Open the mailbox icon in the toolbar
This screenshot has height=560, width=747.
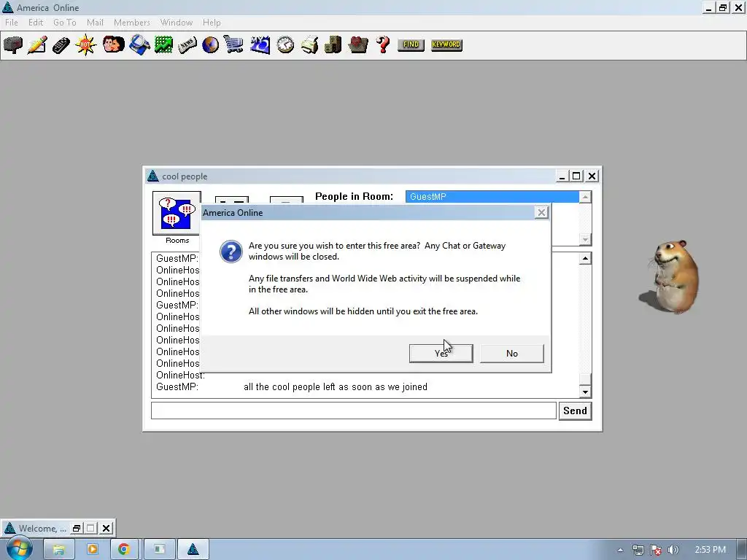[13, 44]
